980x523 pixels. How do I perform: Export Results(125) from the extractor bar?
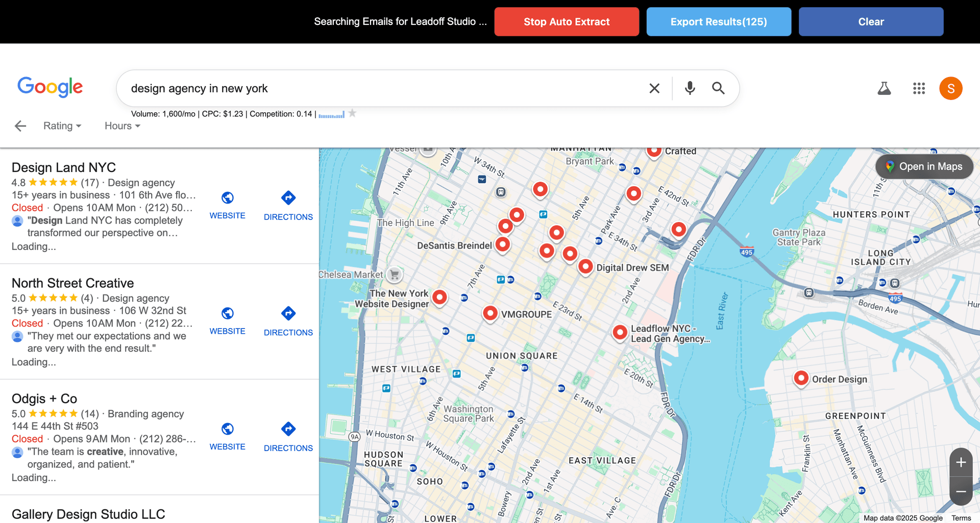pyautogui.click(x=719, y=21)
